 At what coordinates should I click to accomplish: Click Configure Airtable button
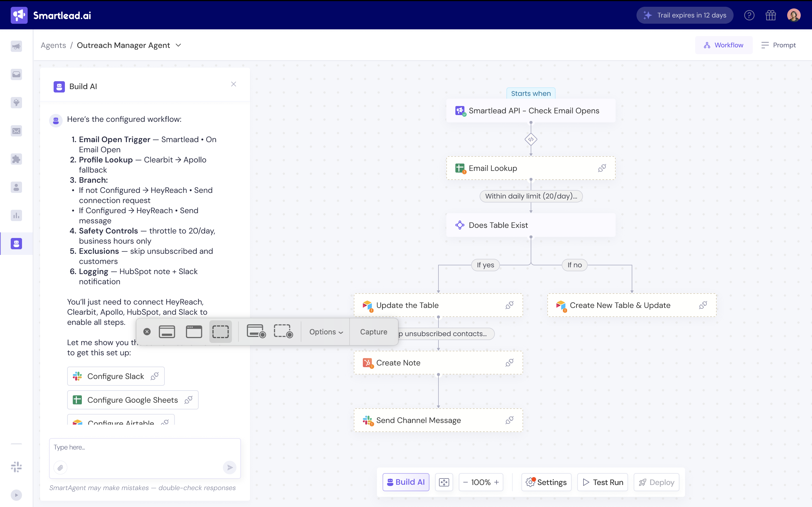[121, 420]
